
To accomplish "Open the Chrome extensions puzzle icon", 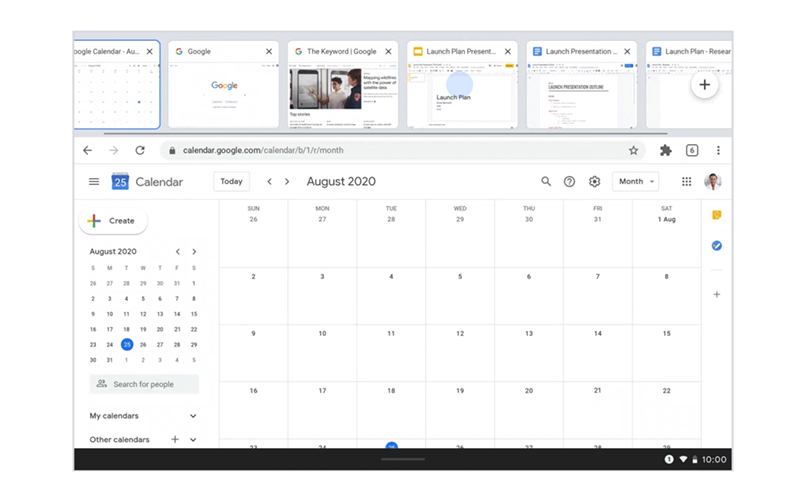I will click(x=666, y=151).
